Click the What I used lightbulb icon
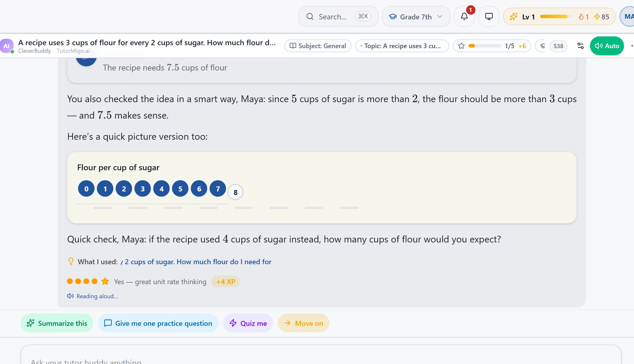634x364 pixels. click(71, 261)
